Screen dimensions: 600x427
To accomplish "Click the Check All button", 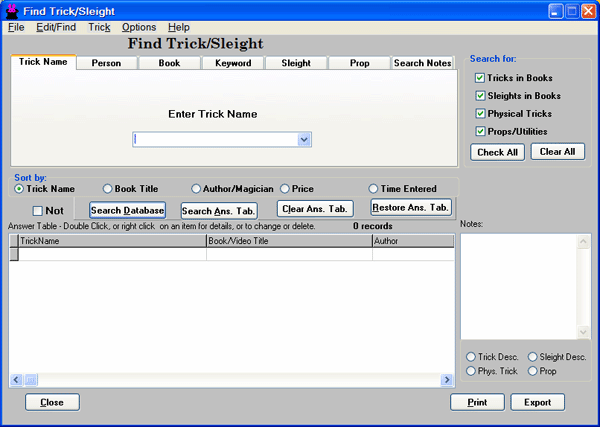I will tap(497, 152).
